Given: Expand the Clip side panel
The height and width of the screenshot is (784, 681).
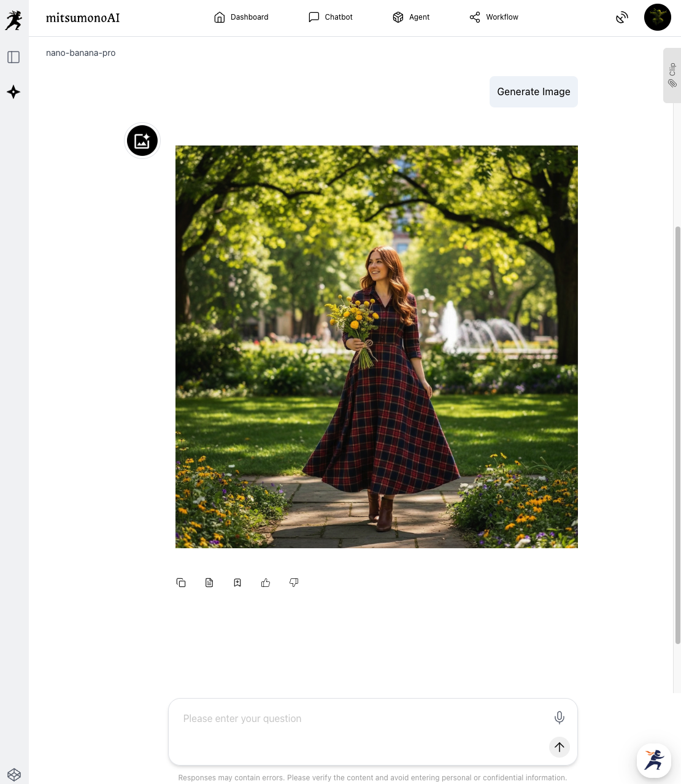Looking at the screenshot, I should click(x=672, y=76).
